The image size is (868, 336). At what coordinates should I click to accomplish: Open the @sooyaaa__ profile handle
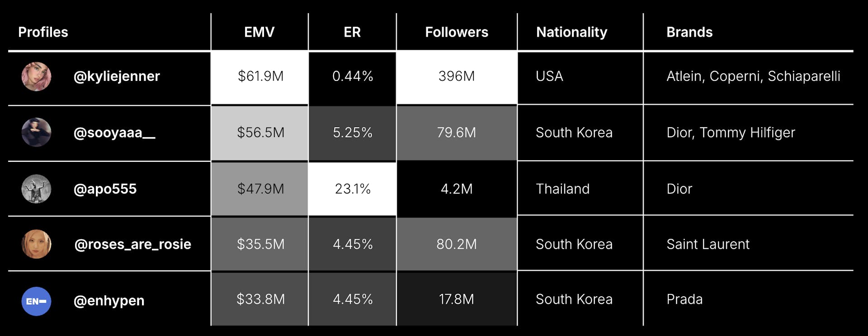click(114, 133)
